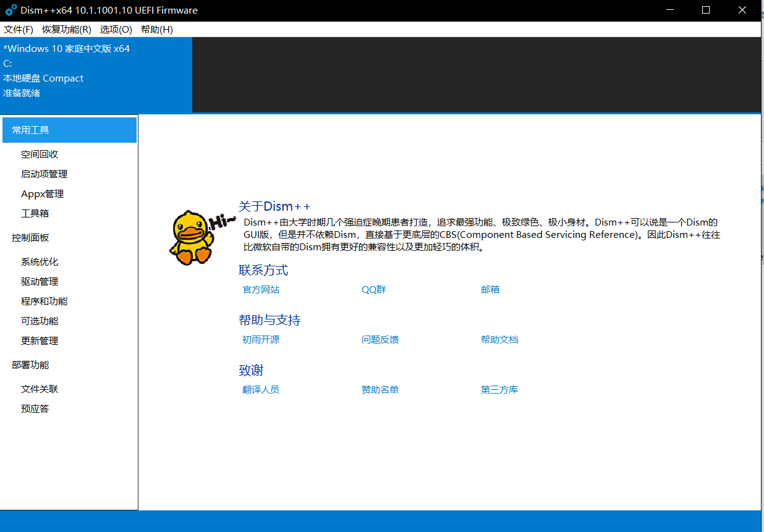The height and width of the screenshot is (532, 764).
Task: Follow the 邮箱 link
Action: tap(490, 290)
